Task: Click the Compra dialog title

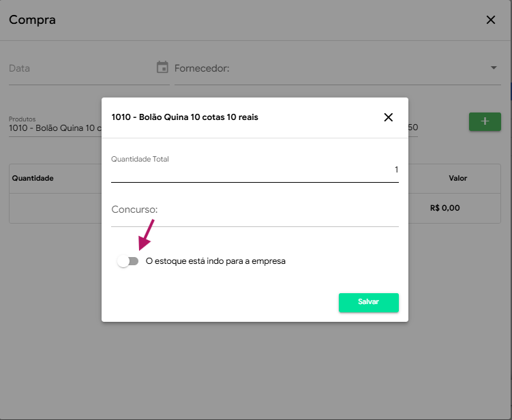Action: pyautogui.click(x=32, y=20)
